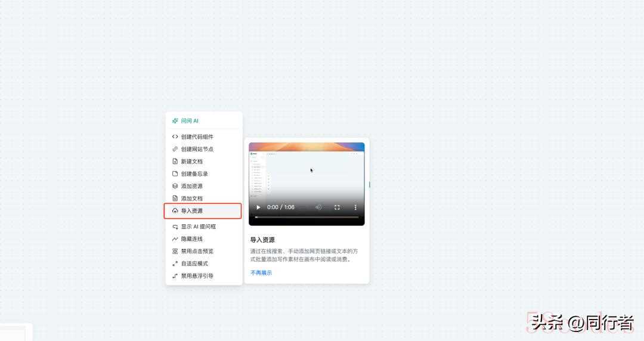This screenshot has height=341, width=644.
Task: Open the video's three-dot more options menu
Action: coord(355,207)
